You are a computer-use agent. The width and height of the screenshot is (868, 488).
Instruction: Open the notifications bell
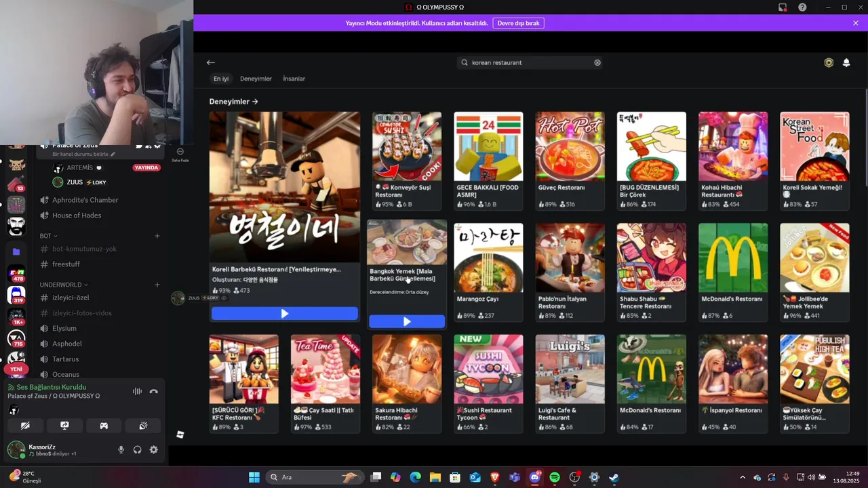coord(846,62)
